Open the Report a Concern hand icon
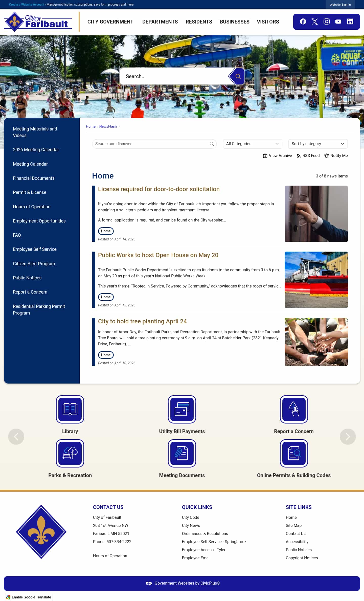364x601 pixels. [294, 409]
